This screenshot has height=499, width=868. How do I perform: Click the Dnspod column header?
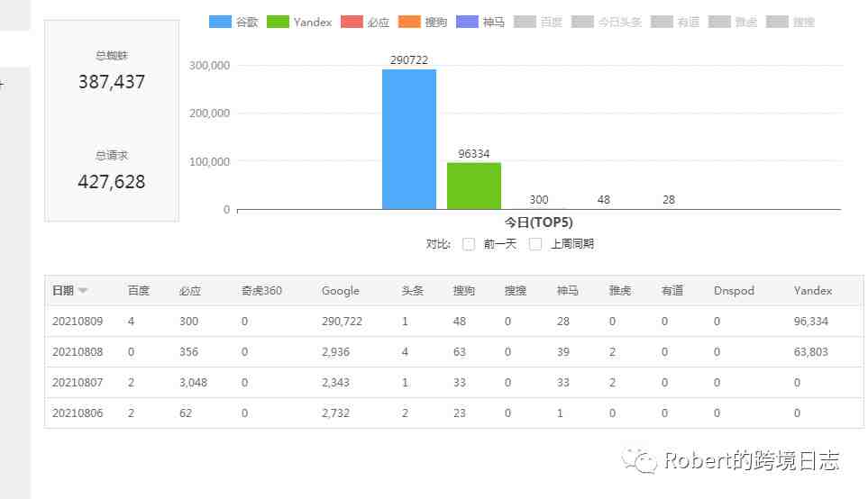(x=734, y=290)
